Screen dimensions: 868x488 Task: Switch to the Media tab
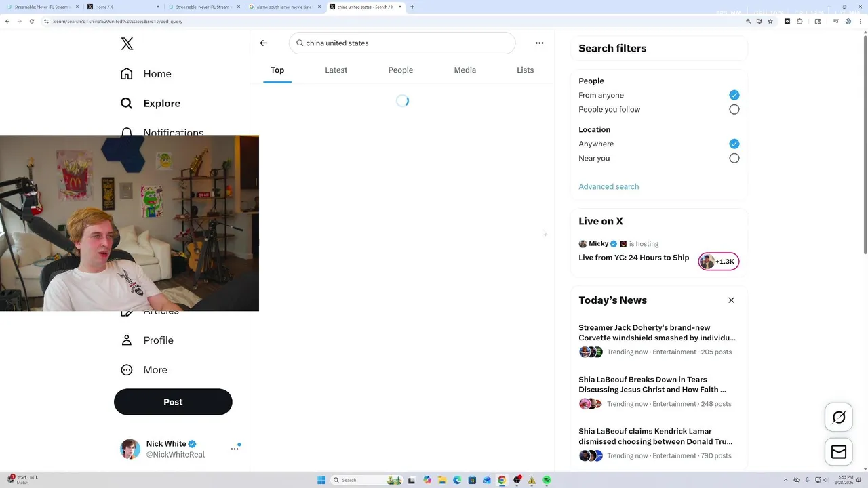(465, 70)
